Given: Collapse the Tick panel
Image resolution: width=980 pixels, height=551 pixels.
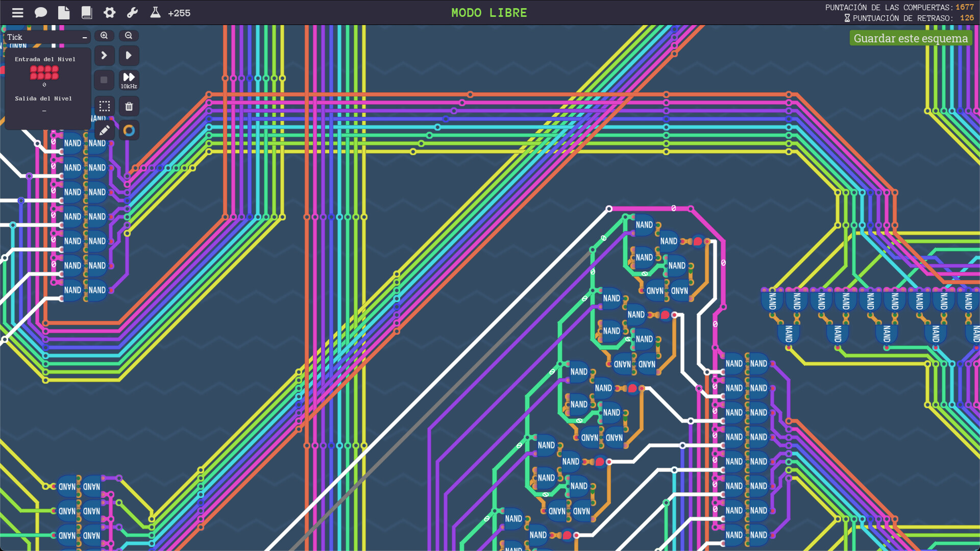Looking at the screenshot, I should point(84,37).
